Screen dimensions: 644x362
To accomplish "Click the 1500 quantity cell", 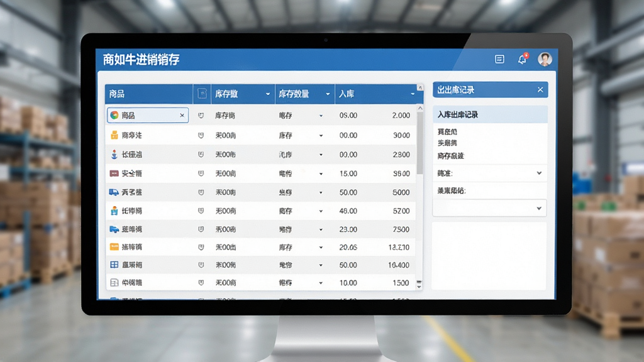I will pos(401,282).
